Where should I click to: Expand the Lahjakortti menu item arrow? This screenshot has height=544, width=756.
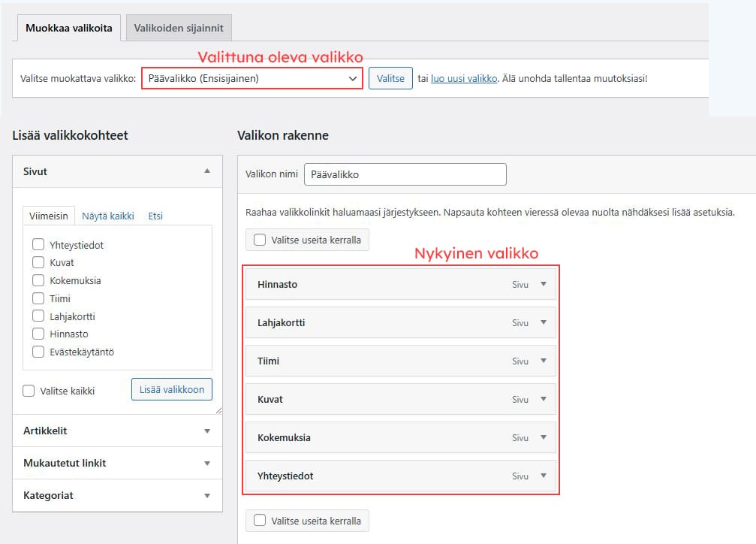point(544,322)
